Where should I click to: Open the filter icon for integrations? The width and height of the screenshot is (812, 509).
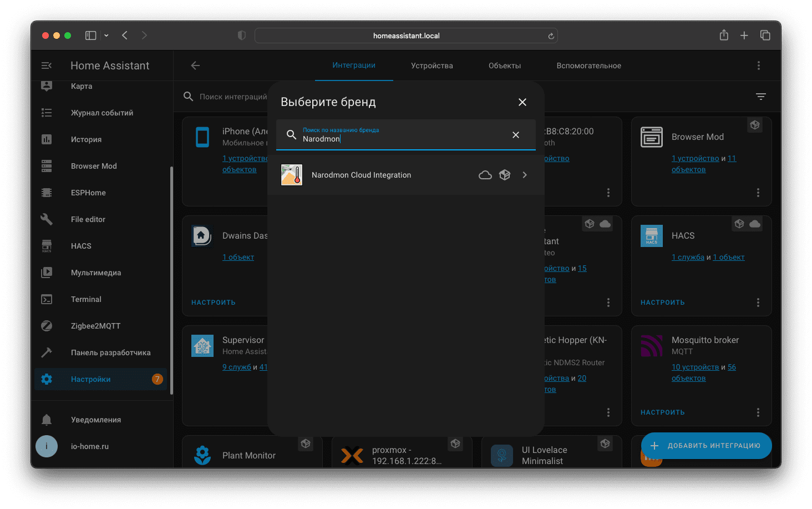(760, 97)
